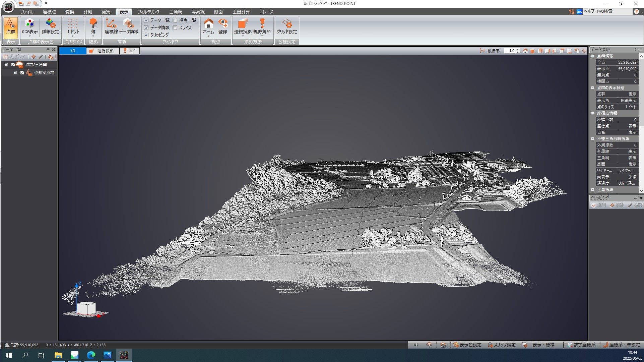Check the スライス window checkbox
Image resolution: width=644 pixels, height=362 pixels.
175,28
